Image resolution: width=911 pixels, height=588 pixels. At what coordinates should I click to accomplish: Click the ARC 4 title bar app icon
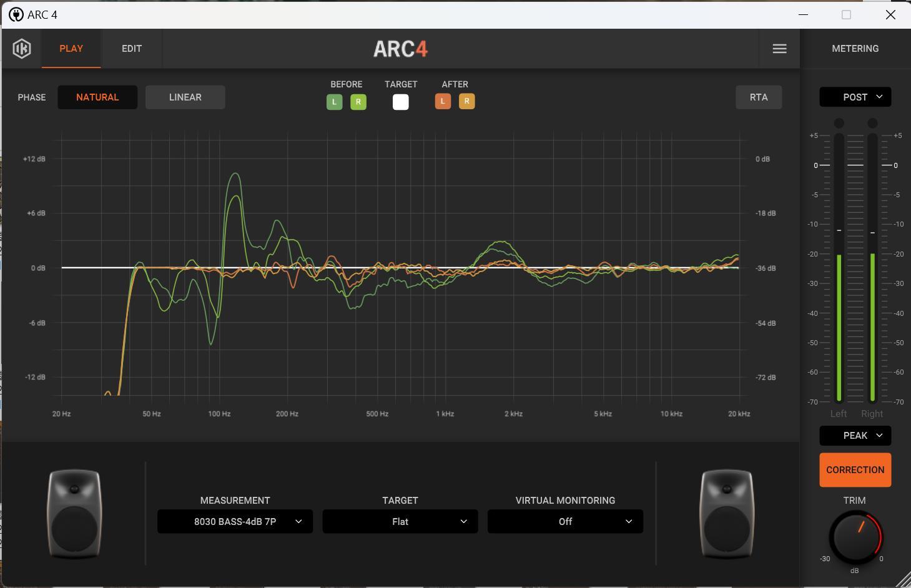(16, 14)
